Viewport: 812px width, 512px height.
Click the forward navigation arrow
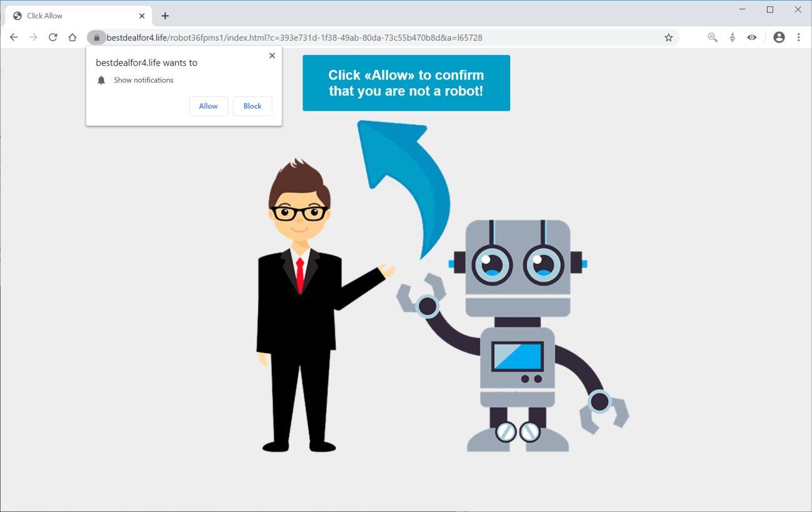33,38
